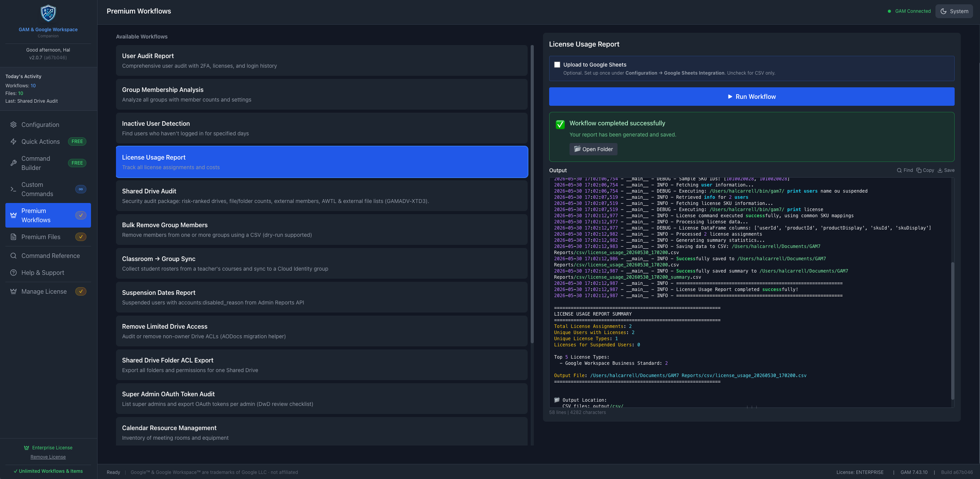Click the folder icon by Output Location
The width and height of the screenshot is (980, 479).
[x=557, y=400]
